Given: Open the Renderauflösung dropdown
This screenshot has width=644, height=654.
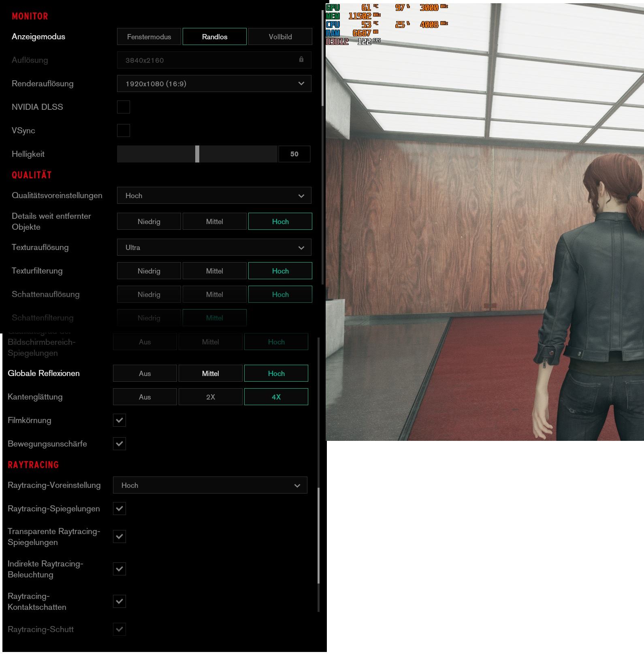Looking at the screenshot, I should coord(214,83).
